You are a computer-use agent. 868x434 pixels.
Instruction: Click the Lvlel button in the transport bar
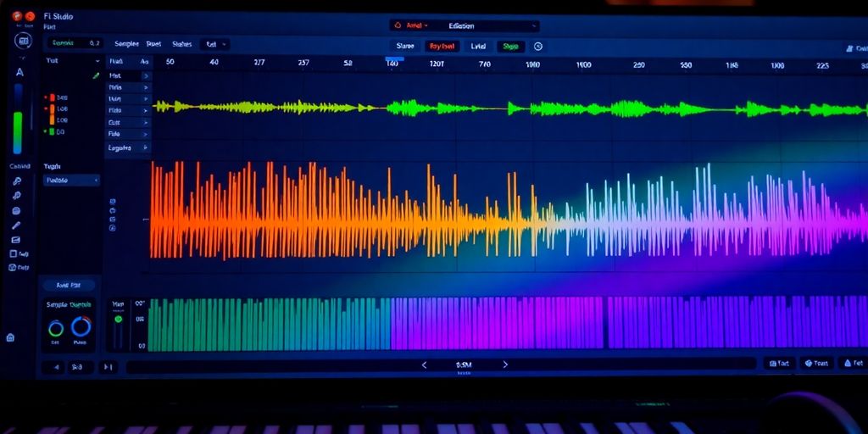pyautogui.click(x=478, y=47)
